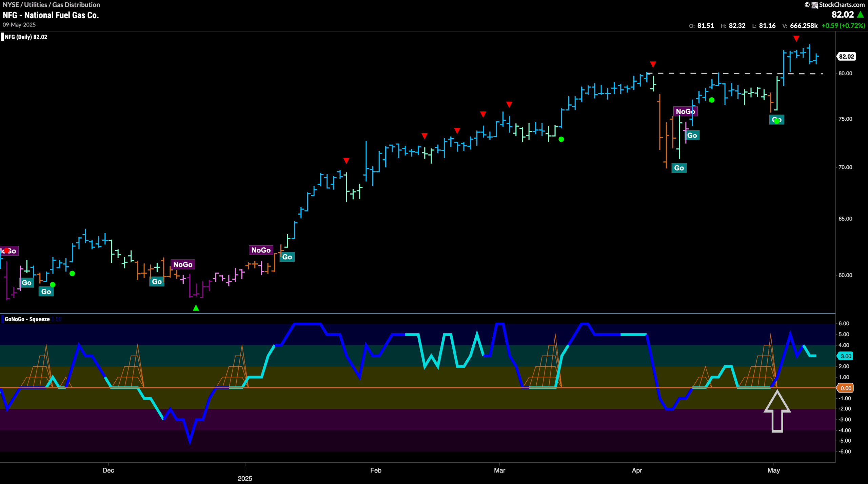Click the NoGo label in late December
This screenshot has height=484, width=868.
tap(261, 250)
